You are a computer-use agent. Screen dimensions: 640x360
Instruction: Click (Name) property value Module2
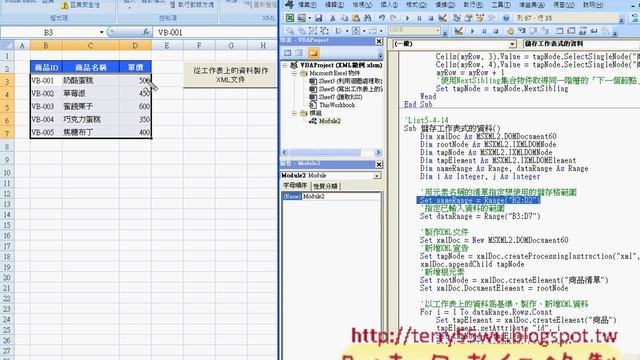click(x=342, y=196)
